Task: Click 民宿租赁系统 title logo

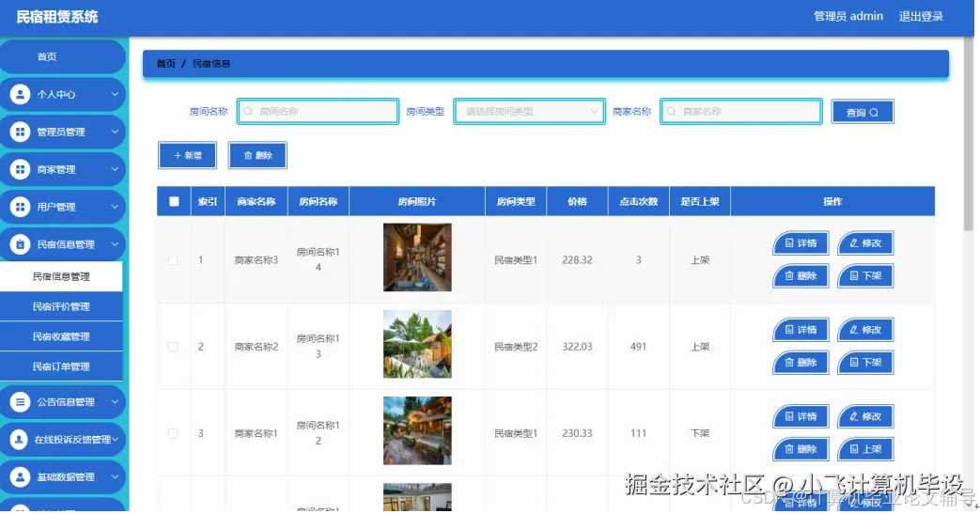Action: 57,17
